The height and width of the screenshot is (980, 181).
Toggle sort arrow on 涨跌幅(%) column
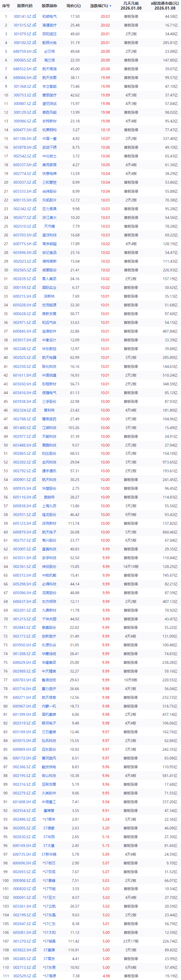point(110,6)
